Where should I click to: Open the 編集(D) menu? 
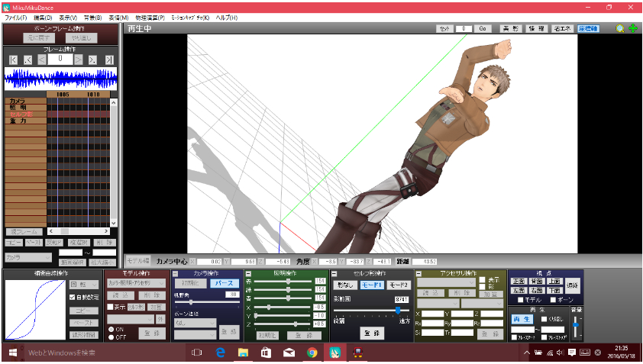coord(43,18)
